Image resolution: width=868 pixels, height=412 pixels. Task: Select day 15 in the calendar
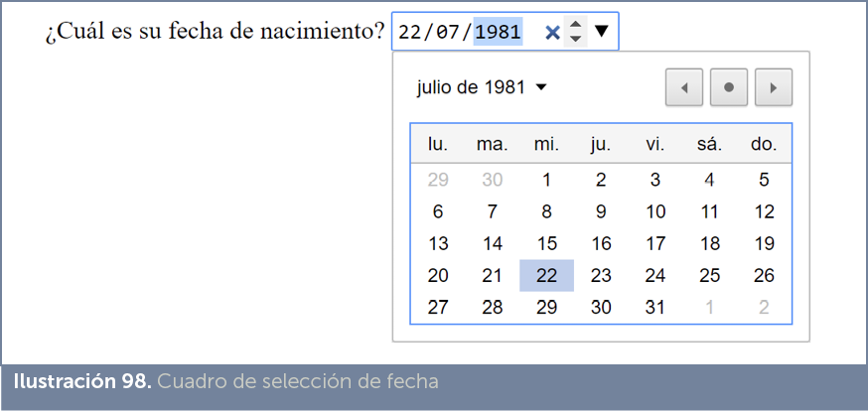pyautogui.click(x=546, y=244)
